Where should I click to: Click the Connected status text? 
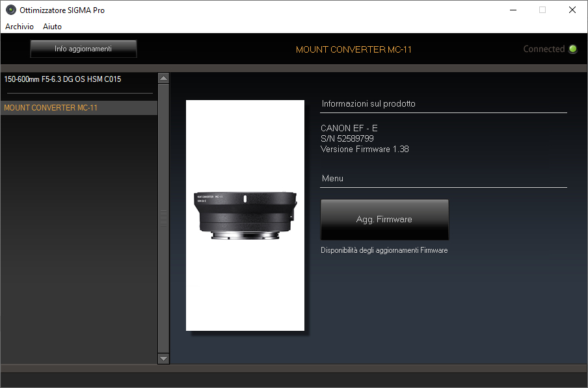pyautogui.click(x=544, y=49)
